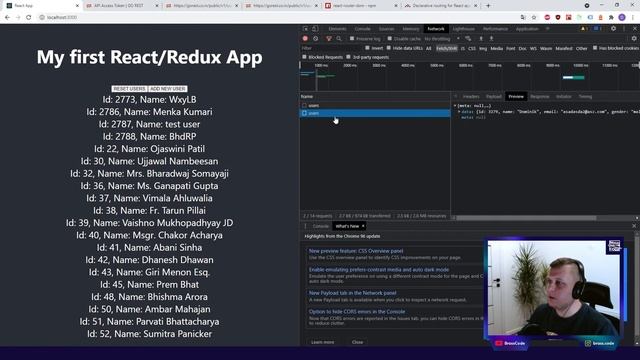Open the Sources tab
Viewport: 640px width, 360px height.
[x=387, y=29]
